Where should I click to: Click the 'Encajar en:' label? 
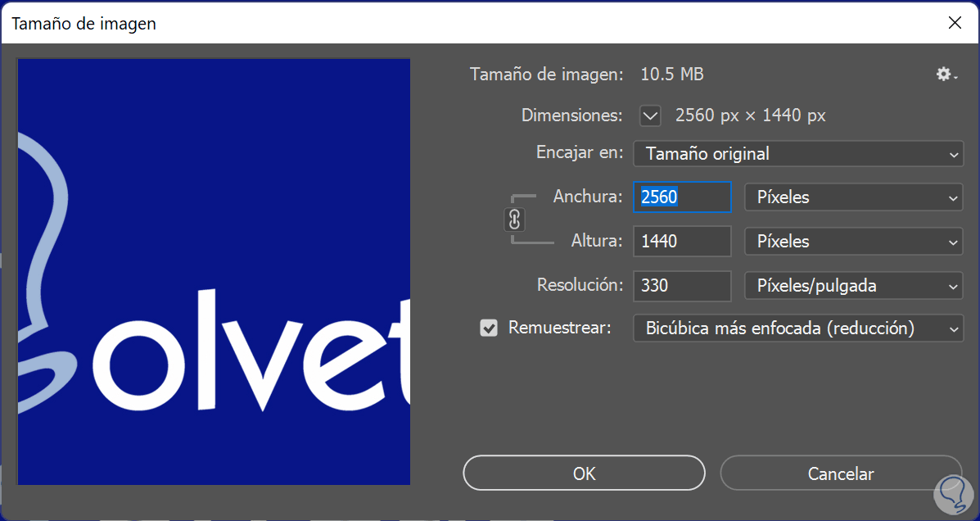pos(580,152)
